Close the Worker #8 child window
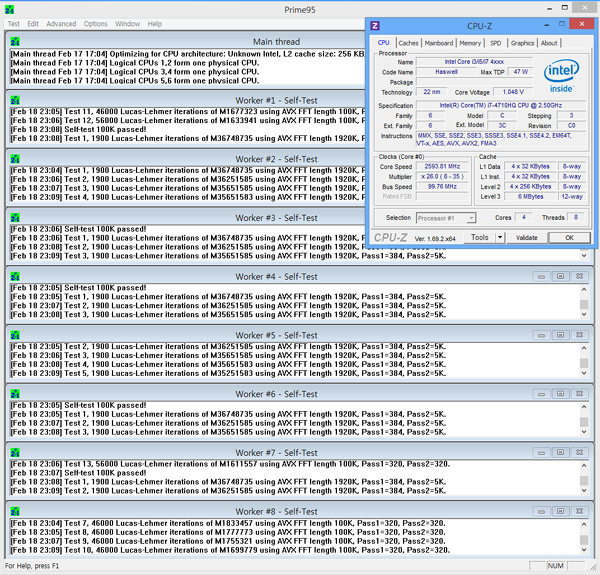The image size is (600, 575). tap(580, 511)
